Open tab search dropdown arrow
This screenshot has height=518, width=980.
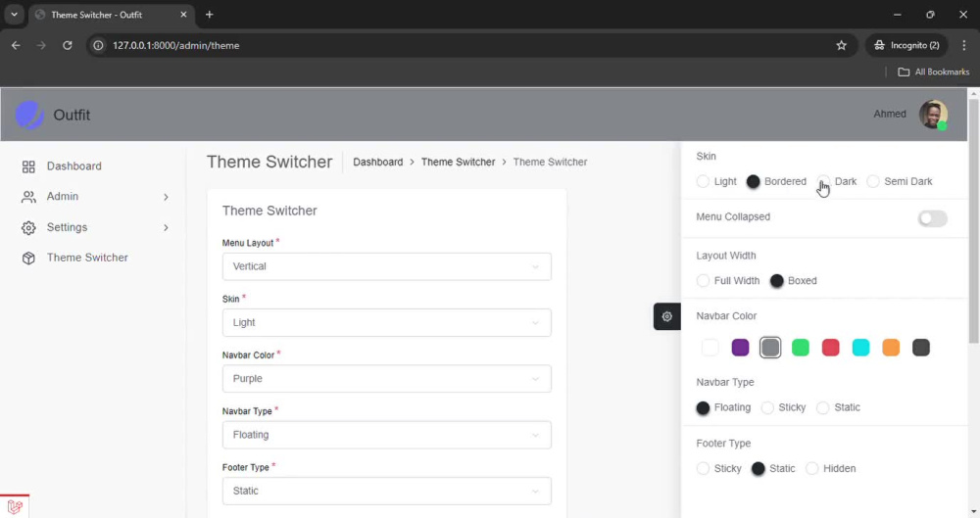coord(14,15)
